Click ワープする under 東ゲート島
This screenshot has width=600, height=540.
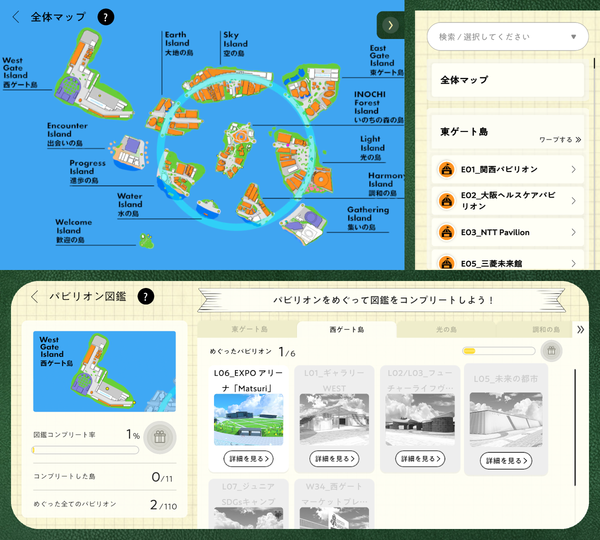(x=560, y=140)
